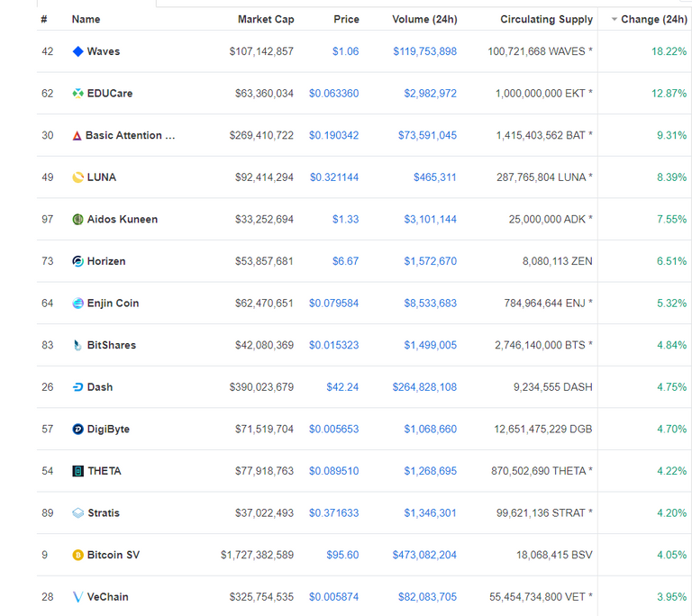Click the Bitcoin SV orange icon
Screen dimensions: 692x616
click(x=77, y=555)
